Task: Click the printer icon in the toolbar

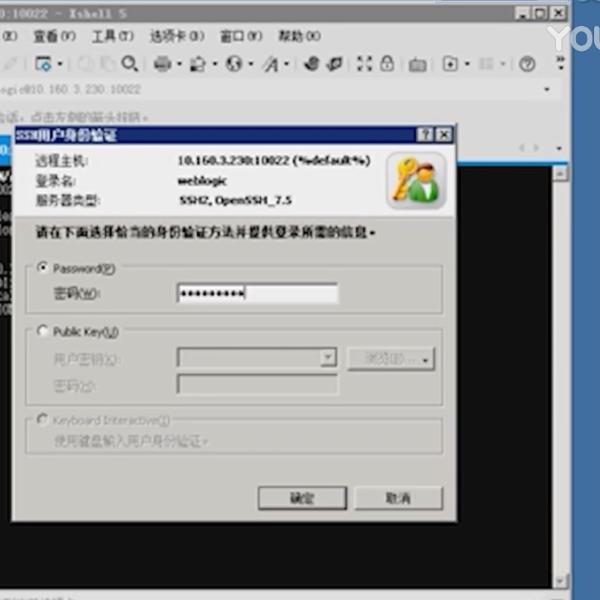Action: tap(162, 64)
